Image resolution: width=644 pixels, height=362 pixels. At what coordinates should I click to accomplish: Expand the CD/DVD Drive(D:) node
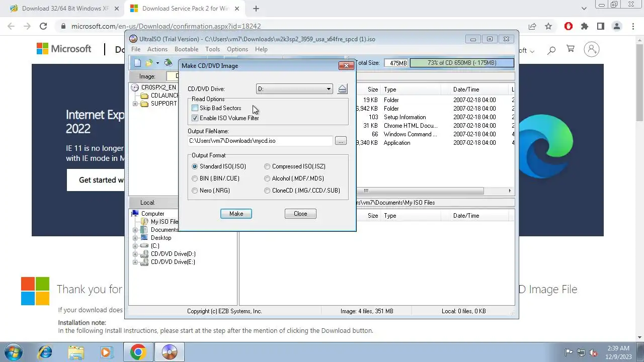click(135, 254)
